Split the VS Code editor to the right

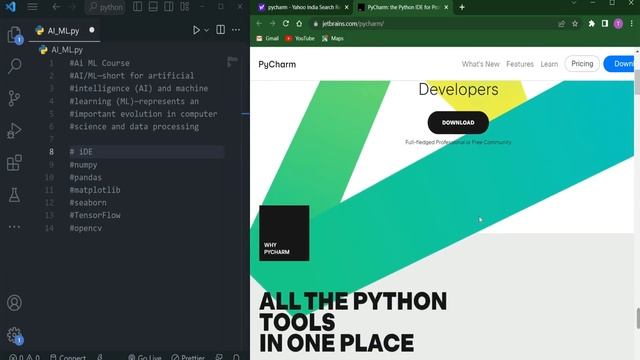click(x=220, y=29)
